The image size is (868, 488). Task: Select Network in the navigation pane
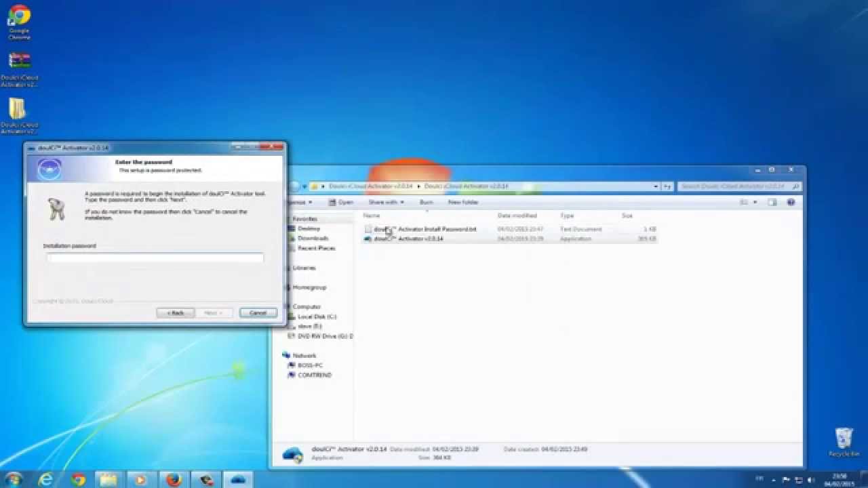coord(304,355)
